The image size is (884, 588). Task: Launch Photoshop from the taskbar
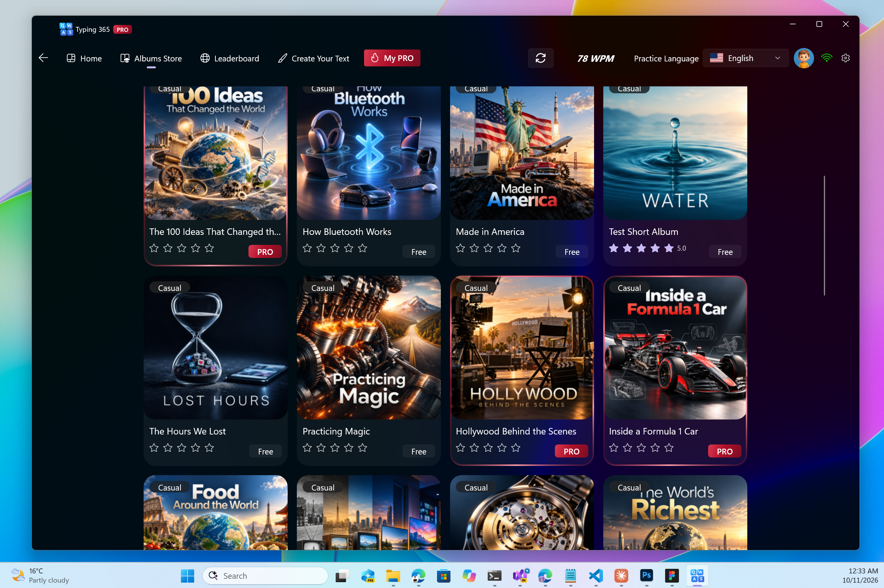pyautogui.click(x=646, y=576)
